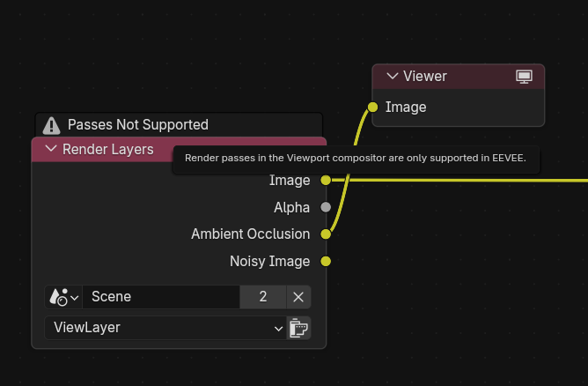The width and height of the screenshot is (588, 386).
Task: Click the Alpha output label
Action: click(x=291, y=207)
